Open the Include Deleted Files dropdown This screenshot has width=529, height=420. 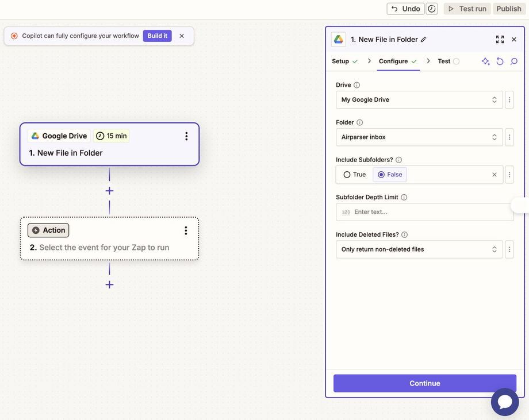419,249
